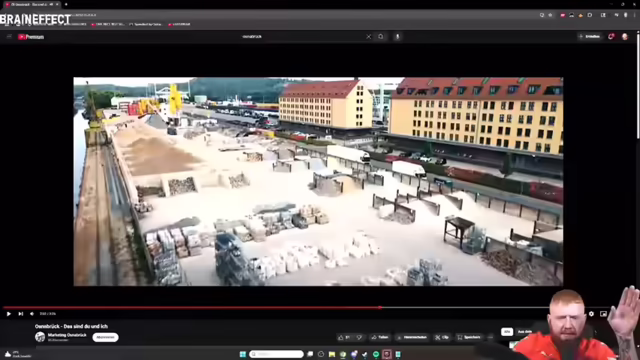
Task: Open the Erstellen create menu
Action: coord(589,37)
